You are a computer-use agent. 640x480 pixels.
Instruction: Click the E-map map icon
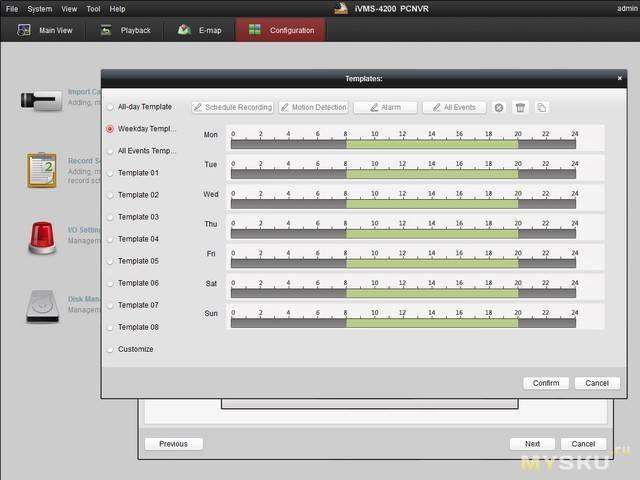pyautogui.click(x=184, y=30)
